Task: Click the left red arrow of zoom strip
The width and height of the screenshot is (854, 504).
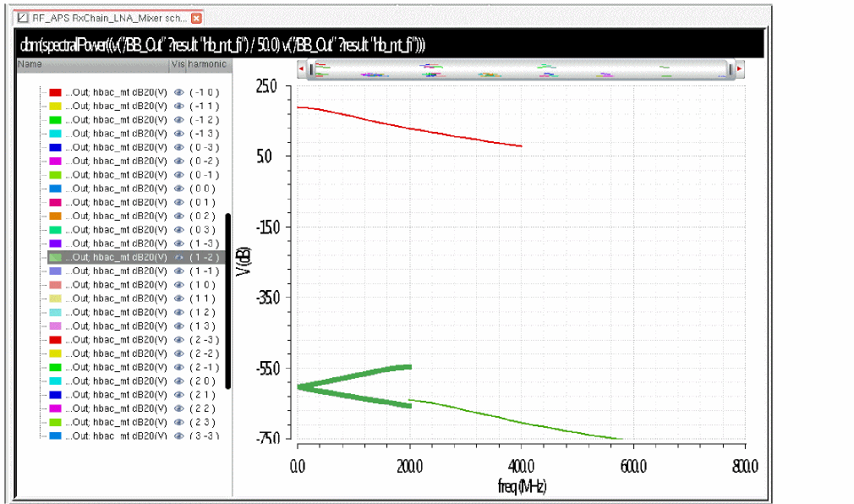Action: pos(302,69)
